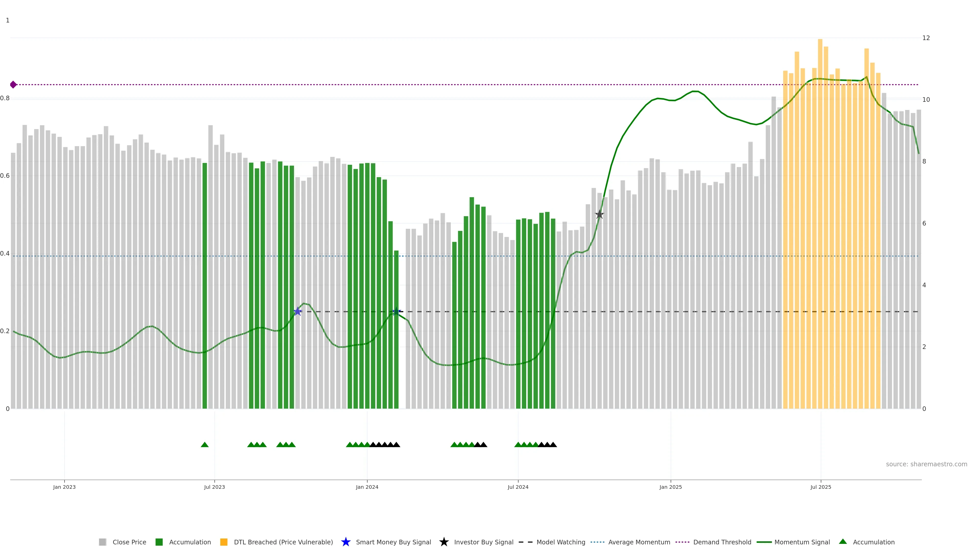Click the green Accumulation triangle legend icon
The height and width of the screenshot is (551, 980).
click(843, 542)
